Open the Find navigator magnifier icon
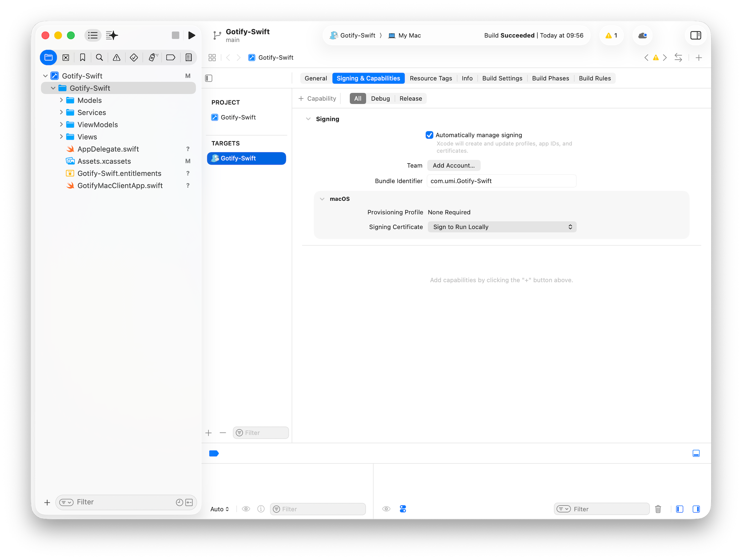The width and height of the screenshot is (742, 560). (99, 57)
